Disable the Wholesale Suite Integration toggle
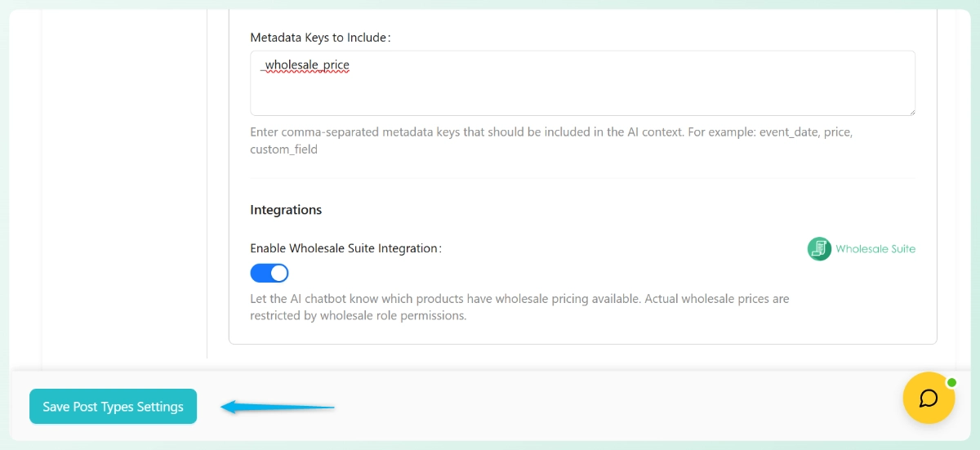980x450 pixels. (269, 273)
